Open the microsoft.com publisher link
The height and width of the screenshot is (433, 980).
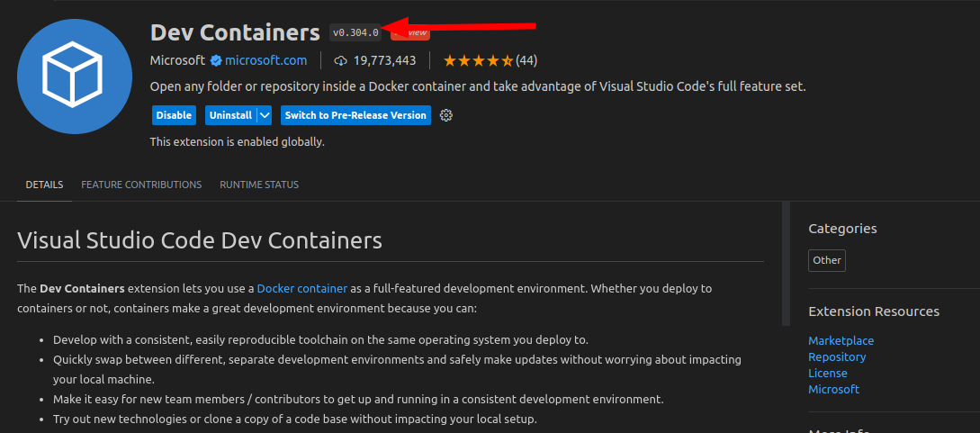[x=265, y=61]
